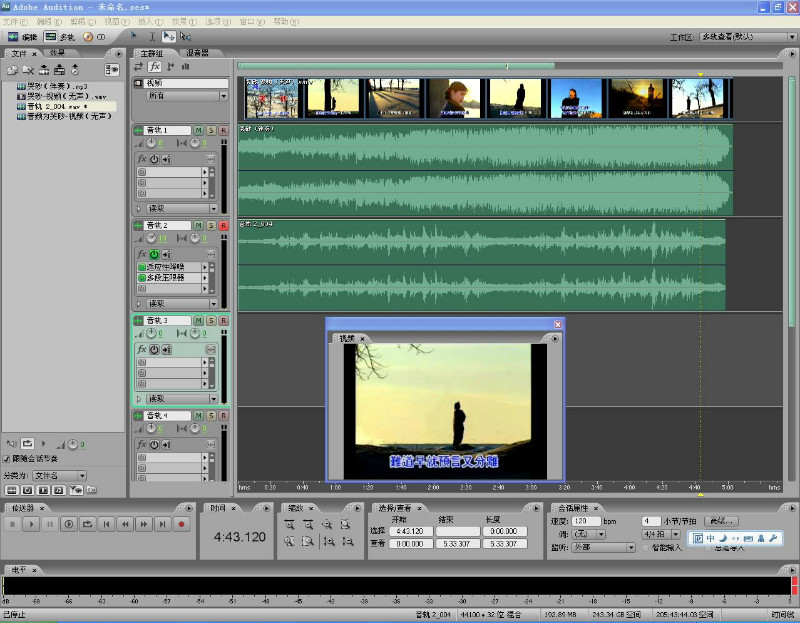
Task: Toggle the follow session tempo checkbox
Action: coord(8,459)
